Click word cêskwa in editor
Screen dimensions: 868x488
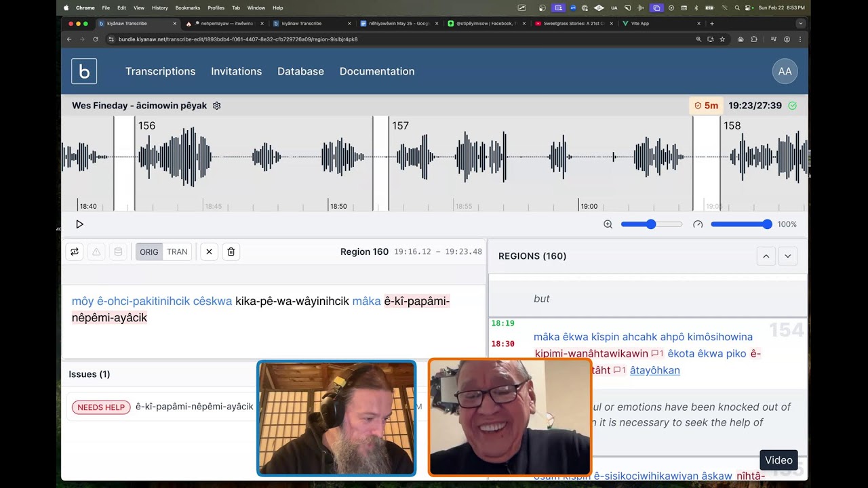[x=212, y=301]
